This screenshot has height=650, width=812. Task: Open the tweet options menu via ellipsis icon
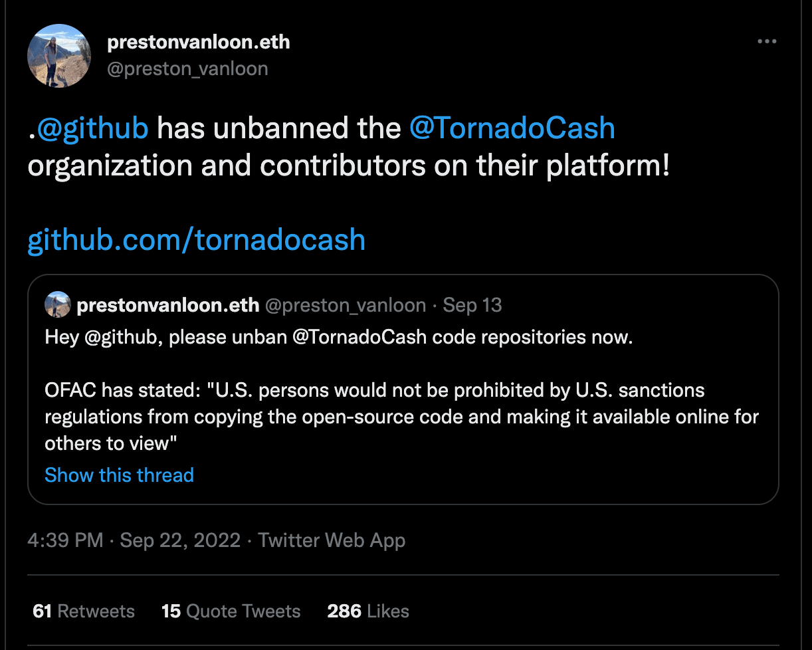point(767,41)
